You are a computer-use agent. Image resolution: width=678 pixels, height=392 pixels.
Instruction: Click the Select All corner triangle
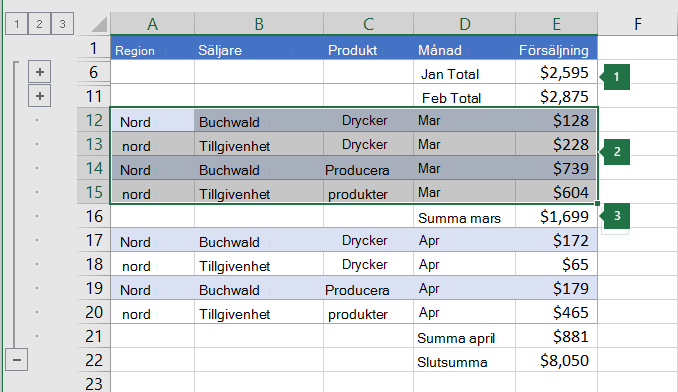click(99, 24)
